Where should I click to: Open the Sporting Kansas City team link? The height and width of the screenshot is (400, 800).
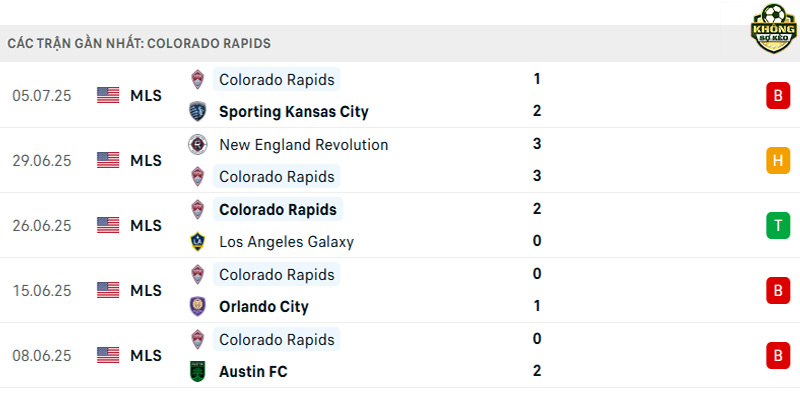pos(294,112)
